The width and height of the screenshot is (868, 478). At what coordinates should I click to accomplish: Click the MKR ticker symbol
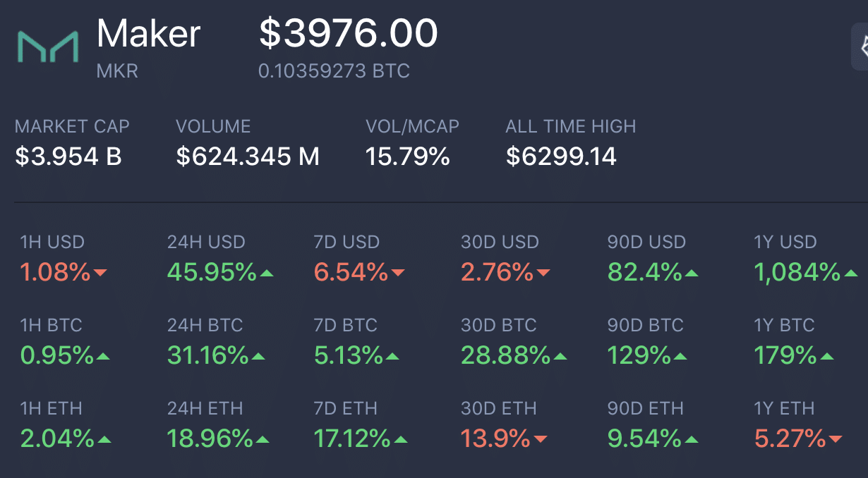point(118,71)
